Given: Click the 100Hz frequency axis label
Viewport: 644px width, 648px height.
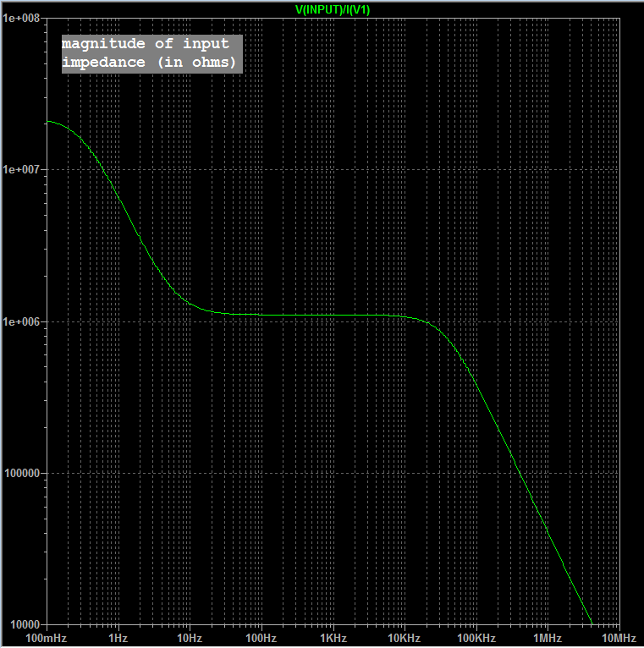Looking at the screenshot, I should 261,638.
